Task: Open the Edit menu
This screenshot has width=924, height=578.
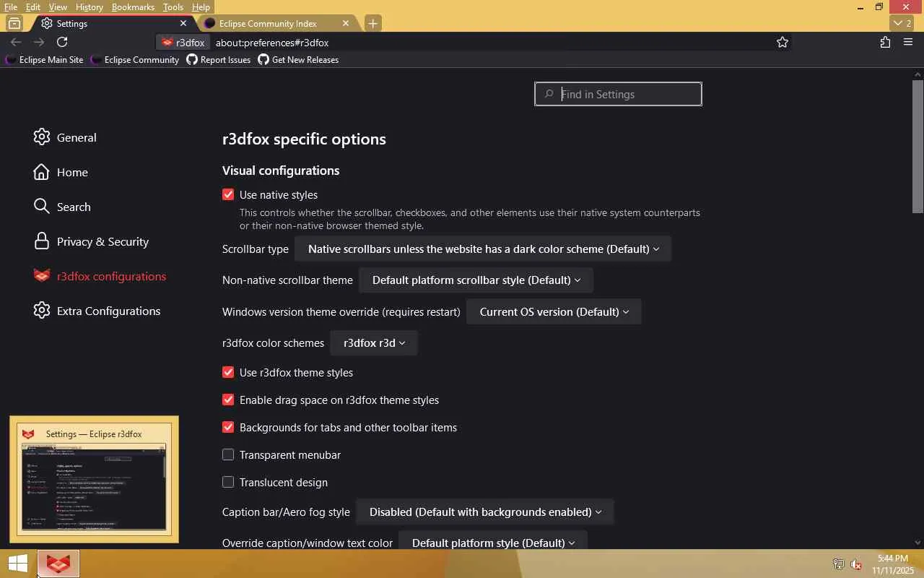Action: pos(33,7)
